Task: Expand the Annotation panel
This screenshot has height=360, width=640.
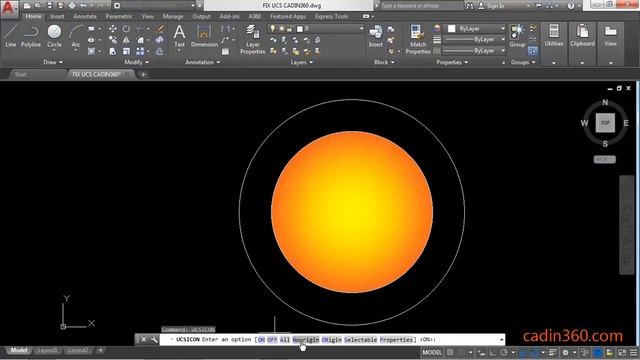Action: click(x=203, y=62)
